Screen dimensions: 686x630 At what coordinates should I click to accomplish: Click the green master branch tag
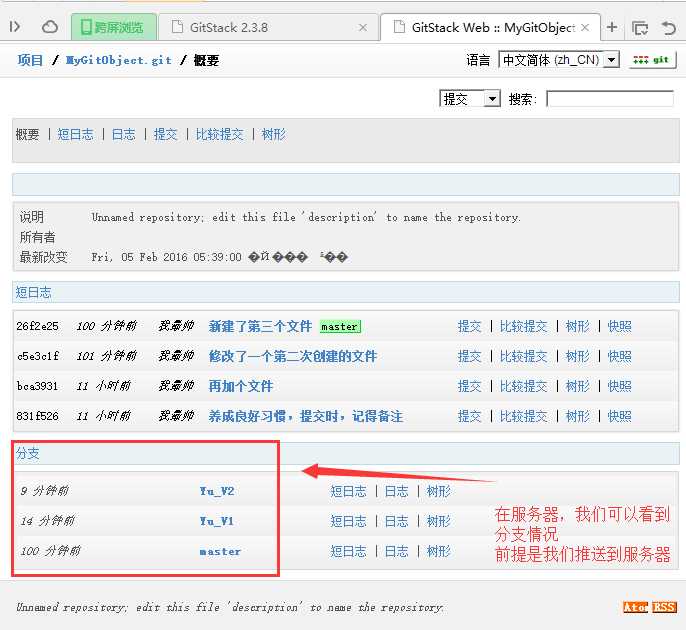[x=340, y=327]
